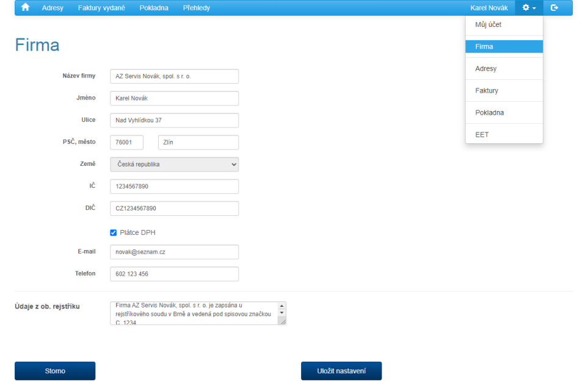Focus the DIČ input field

[175, 209]
